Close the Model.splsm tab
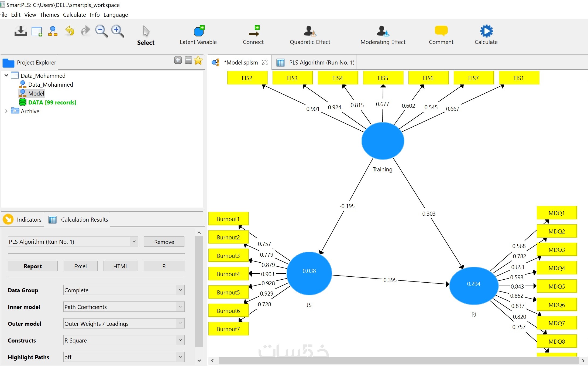 265,62
